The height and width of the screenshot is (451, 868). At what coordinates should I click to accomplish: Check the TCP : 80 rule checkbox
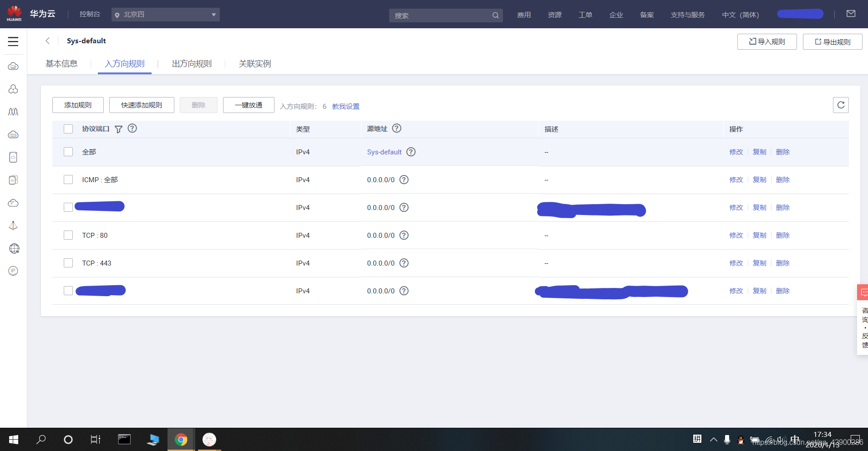(x=68, y=235)
